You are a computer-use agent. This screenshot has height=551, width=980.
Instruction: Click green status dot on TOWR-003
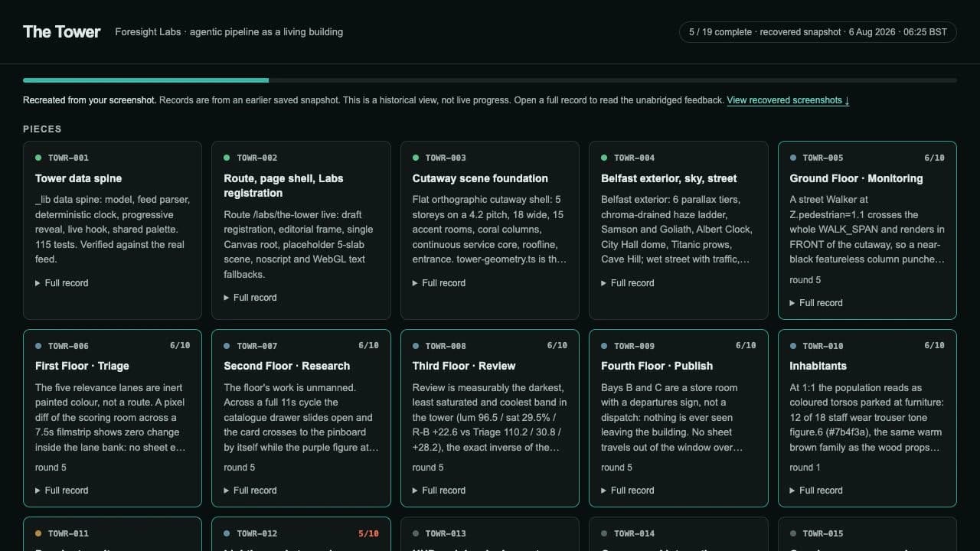pyautogui.click(x=416, y=158)
